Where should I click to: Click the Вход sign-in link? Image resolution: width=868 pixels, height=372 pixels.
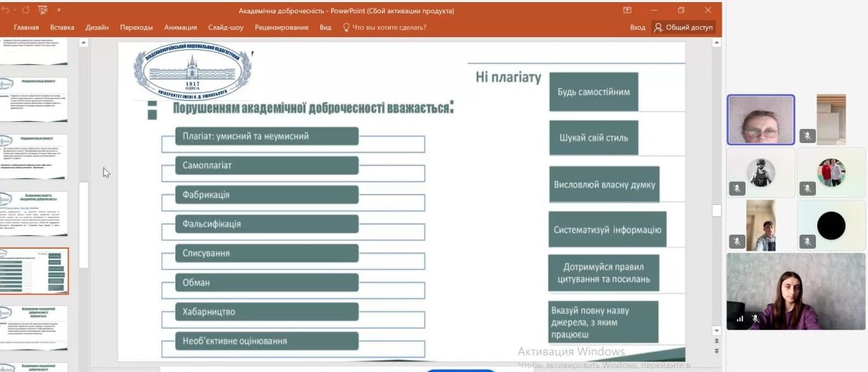click(x=637, y=27)
